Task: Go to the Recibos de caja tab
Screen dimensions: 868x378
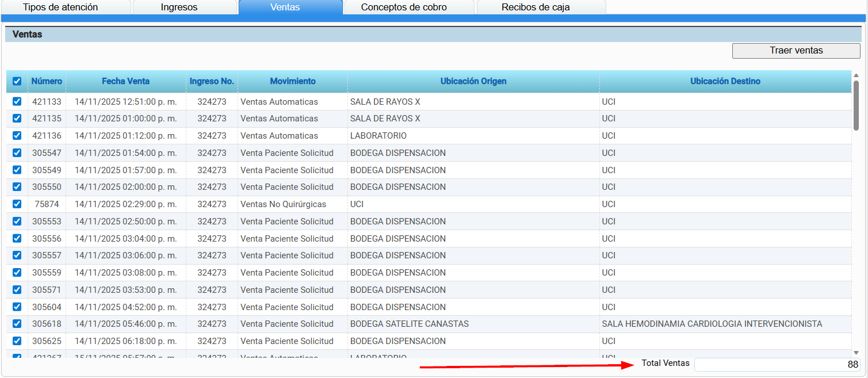Action: (536, 7)
